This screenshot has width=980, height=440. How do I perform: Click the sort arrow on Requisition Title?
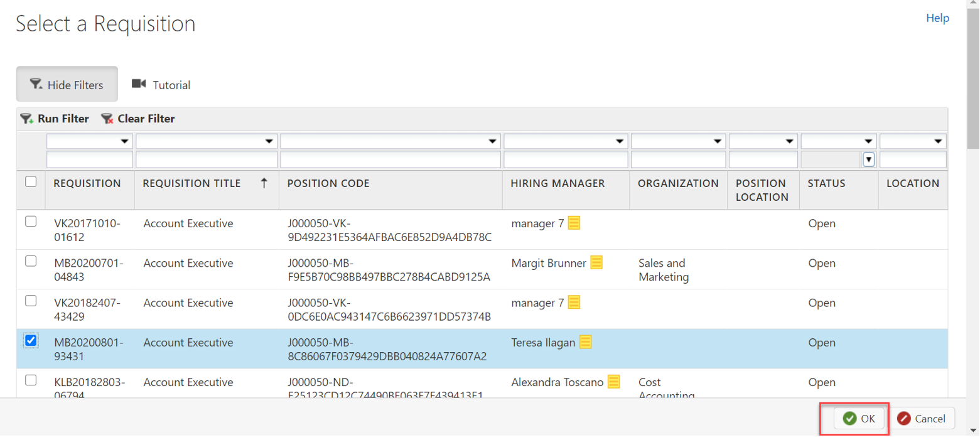pos(264,183)
